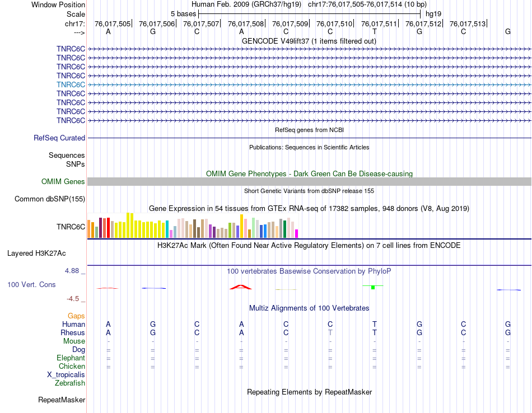This screenshot has width=532, height=413.
Task: Open the RefSeq Curated track label
Action: click(x=59, y=138)
